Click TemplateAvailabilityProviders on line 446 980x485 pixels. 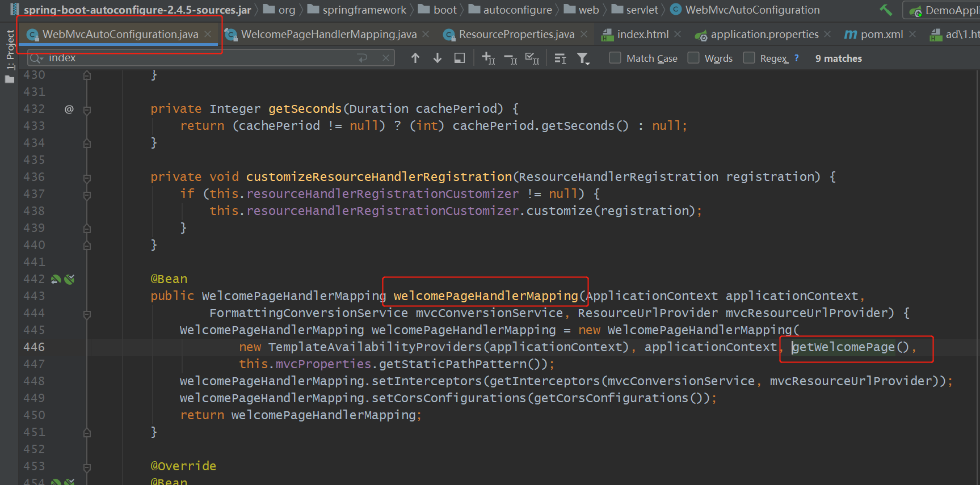click(x=375, y=347)
